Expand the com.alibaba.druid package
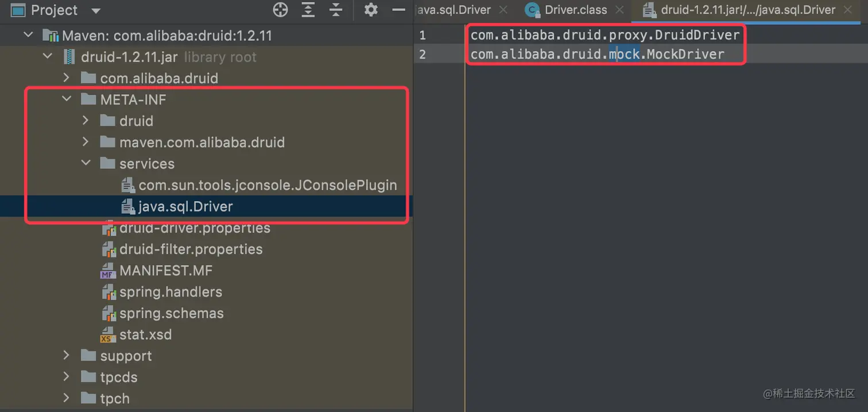The image size is (868, 412). [x=67, y=78]
